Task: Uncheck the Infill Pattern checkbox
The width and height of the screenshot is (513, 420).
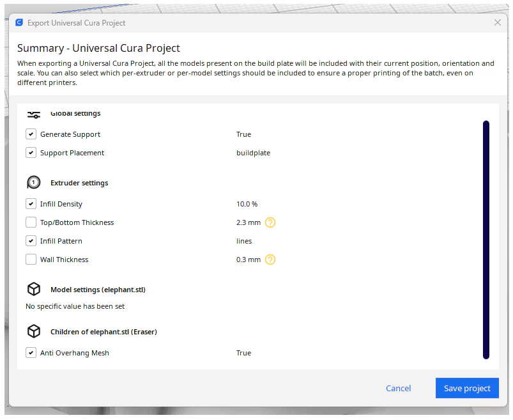Action: 31,241
